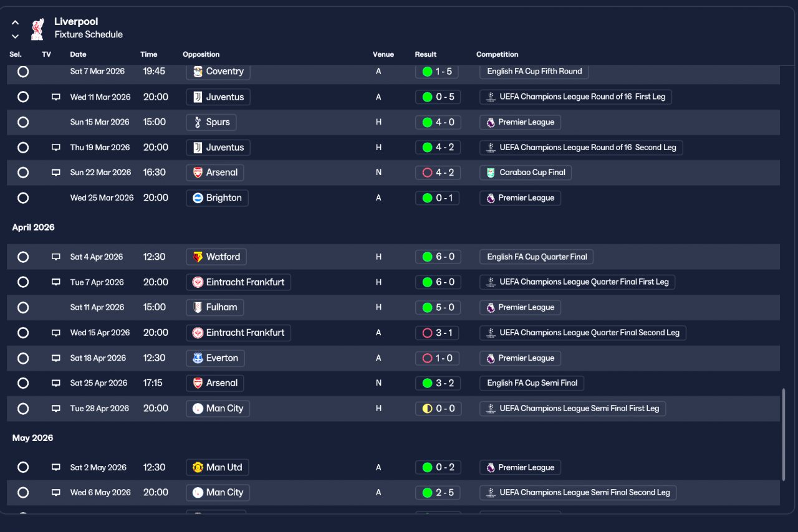Click the Liverpool club crest icon
The width and height of the screenshot is (798, 532).
(37, 29)
